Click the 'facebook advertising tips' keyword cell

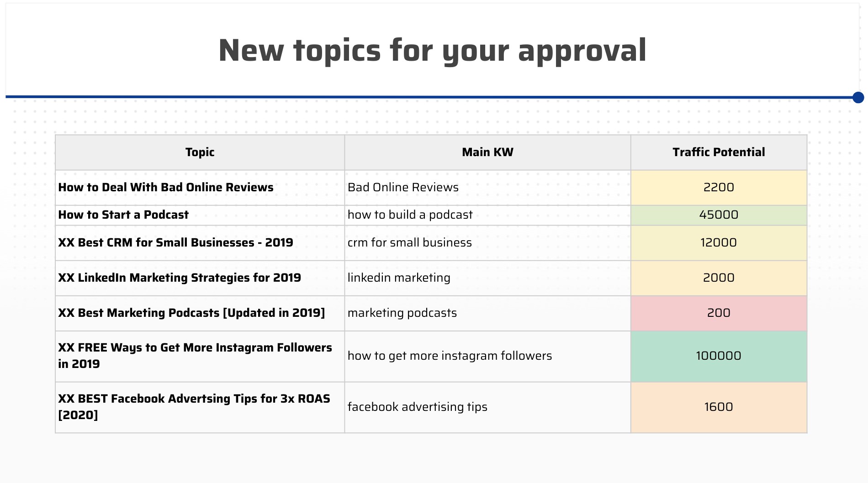point(487,407)
